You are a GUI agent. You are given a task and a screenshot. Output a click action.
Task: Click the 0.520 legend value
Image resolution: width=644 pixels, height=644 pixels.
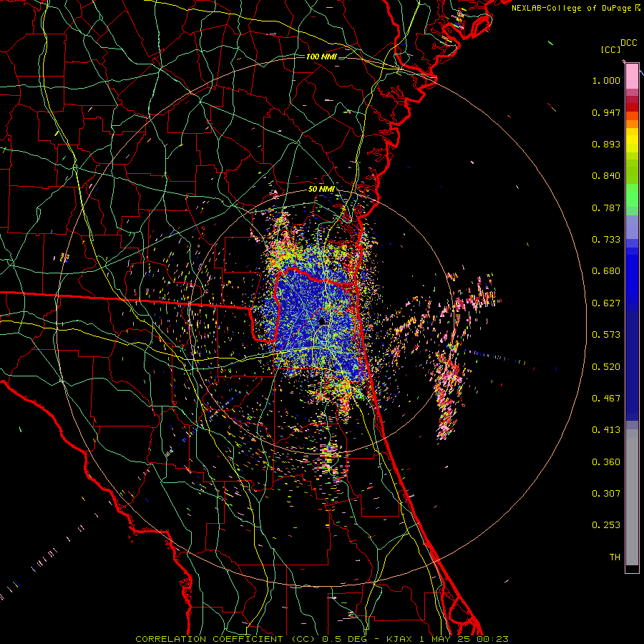click(606, 367)
